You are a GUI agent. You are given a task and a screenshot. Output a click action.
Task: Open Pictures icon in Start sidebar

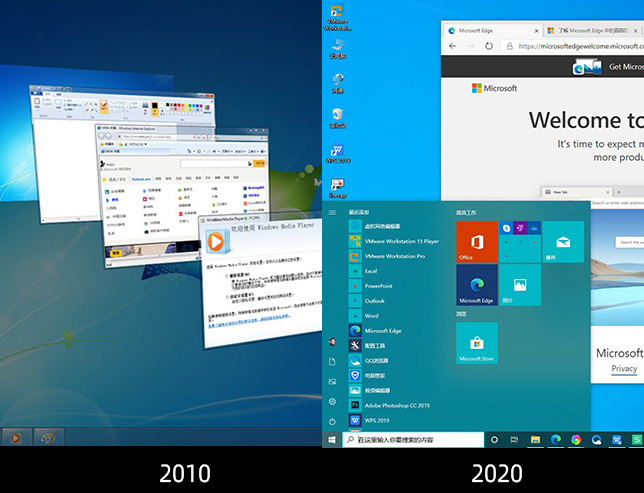pos(332,382)
